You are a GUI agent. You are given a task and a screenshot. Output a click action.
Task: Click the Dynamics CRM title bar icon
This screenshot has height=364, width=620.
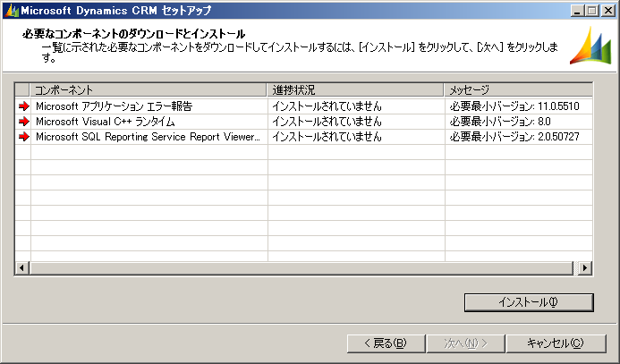click(11, 10)
